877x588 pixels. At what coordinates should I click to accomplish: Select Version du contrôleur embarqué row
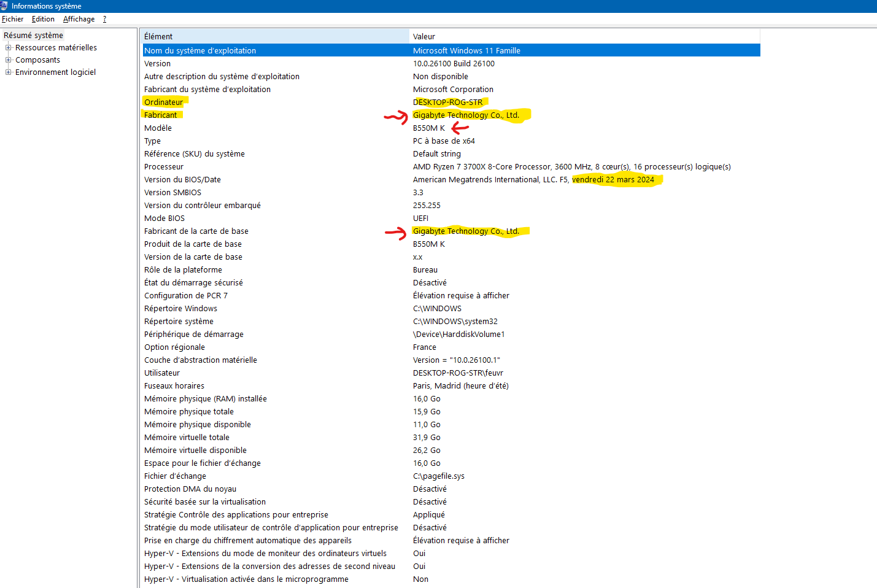click(x=203, y=206)
